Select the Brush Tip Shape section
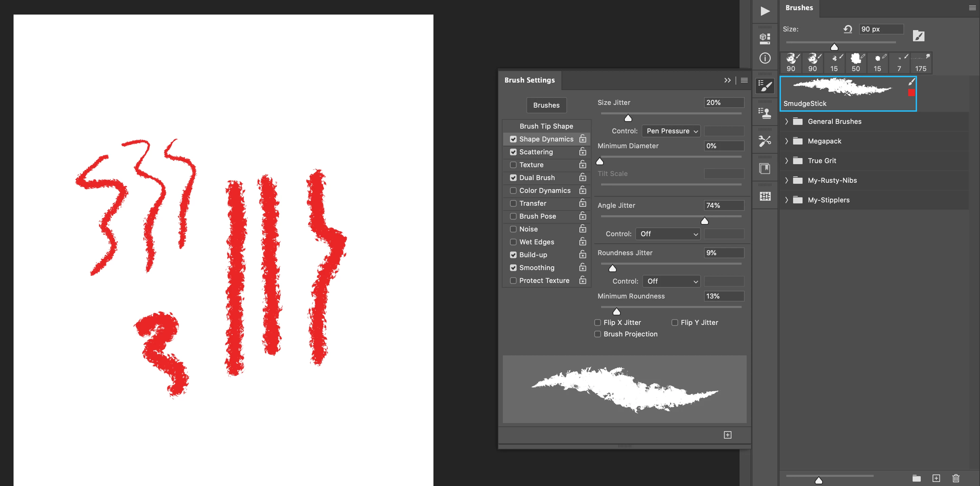 (546, 126)
